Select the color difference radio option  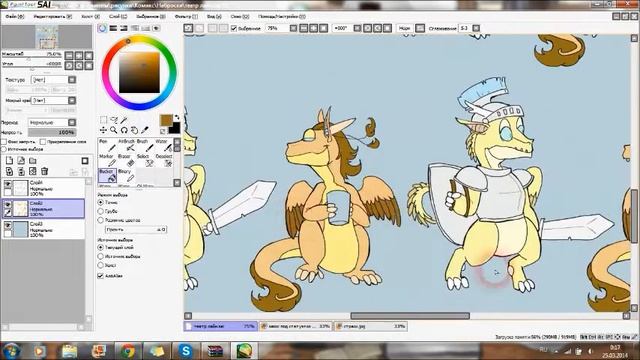[x=100, y=220]
